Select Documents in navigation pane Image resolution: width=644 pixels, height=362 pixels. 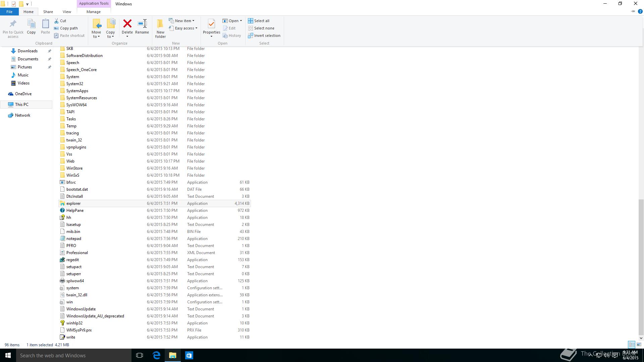point(28,59)
